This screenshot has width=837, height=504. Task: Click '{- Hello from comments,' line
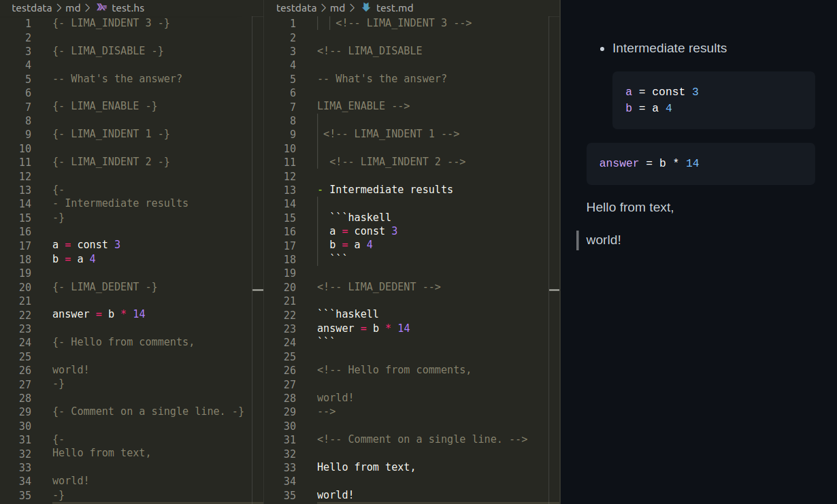click(x=123, y=342)
